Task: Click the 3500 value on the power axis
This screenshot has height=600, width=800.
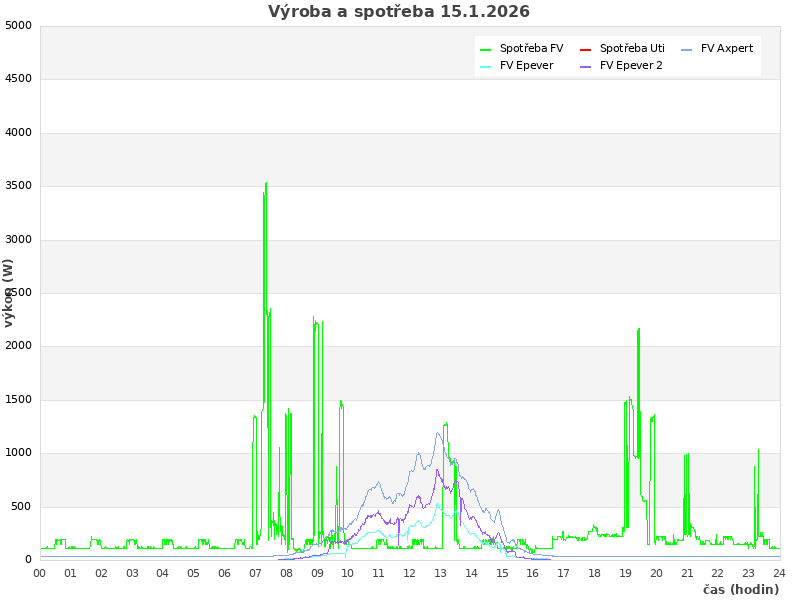Action: (x=19, y=186)
